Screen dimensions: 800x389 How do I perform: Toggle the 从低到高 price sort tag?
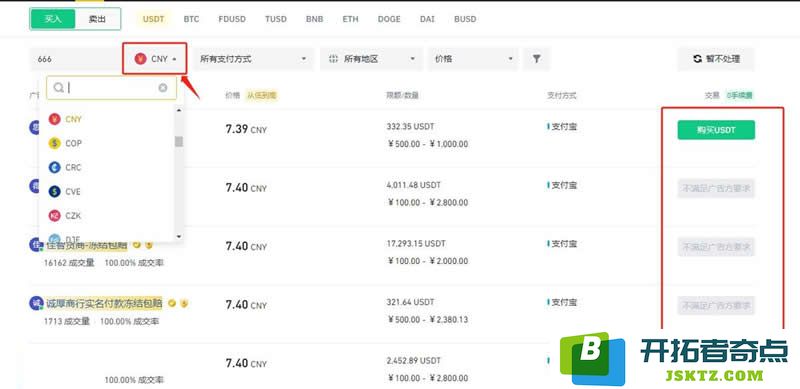click(262, 95)
